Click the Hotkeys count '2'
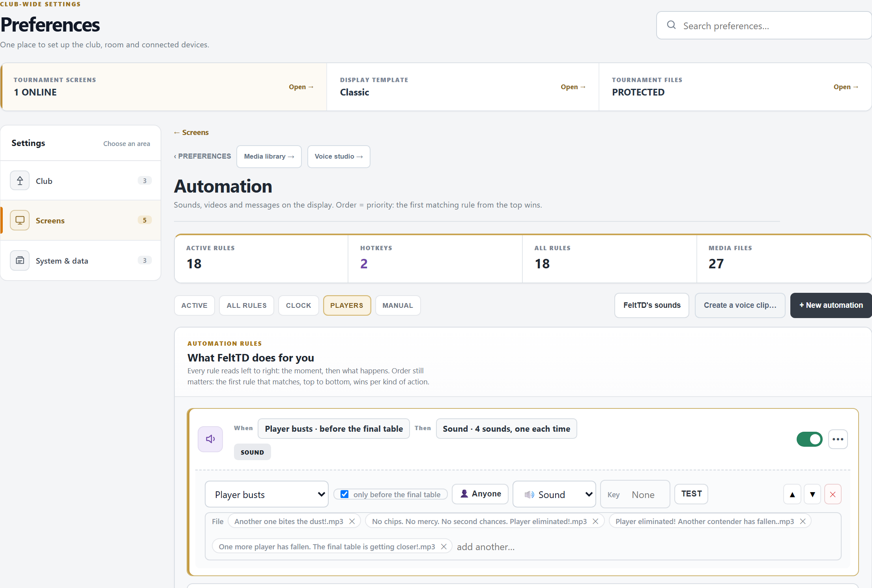The image size is (872, 588). click(364, 264)
